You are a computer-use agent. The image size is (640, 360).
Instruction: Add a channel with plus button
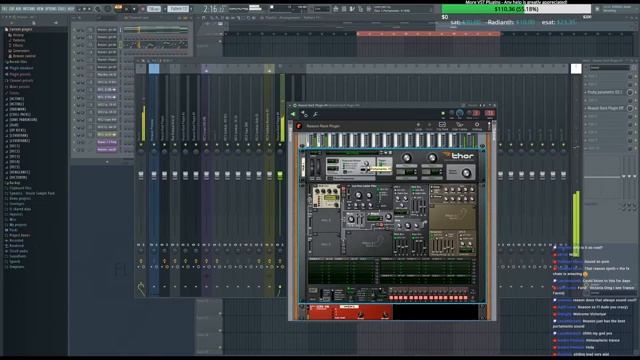pyautogui.click(x=107, y=162)
